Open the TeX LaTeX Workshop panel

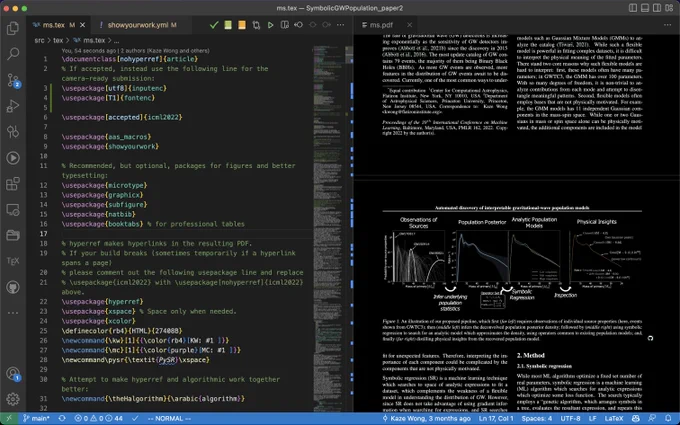coord(13,261)
